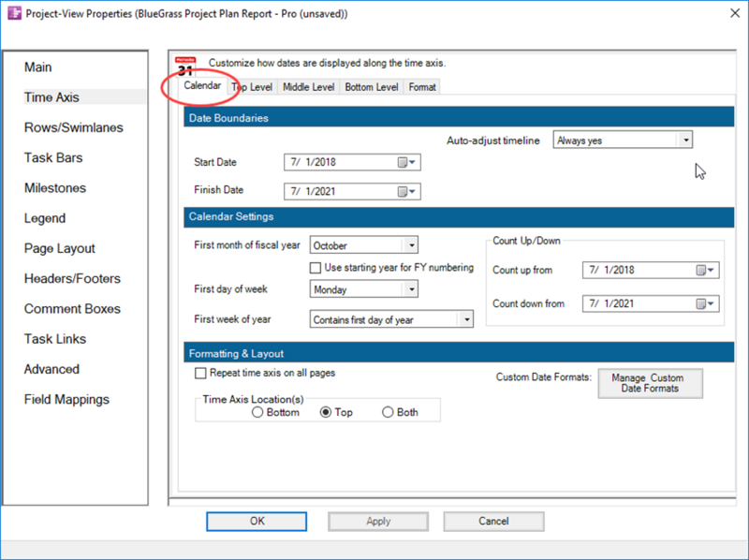The height and width of the screenshot is (560, 749).
Task: Open the Format tab
Action: [422, 87]
